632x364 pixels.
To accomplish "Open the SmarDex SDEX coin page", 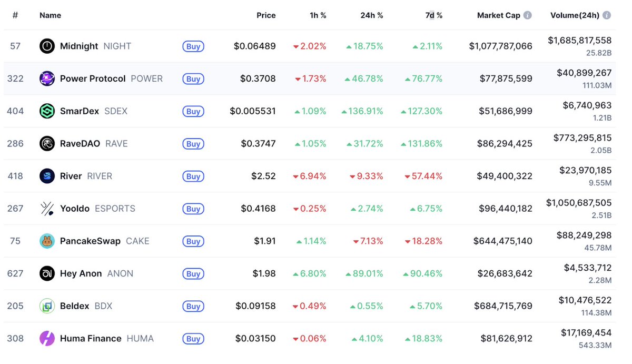I will [80, 111].
